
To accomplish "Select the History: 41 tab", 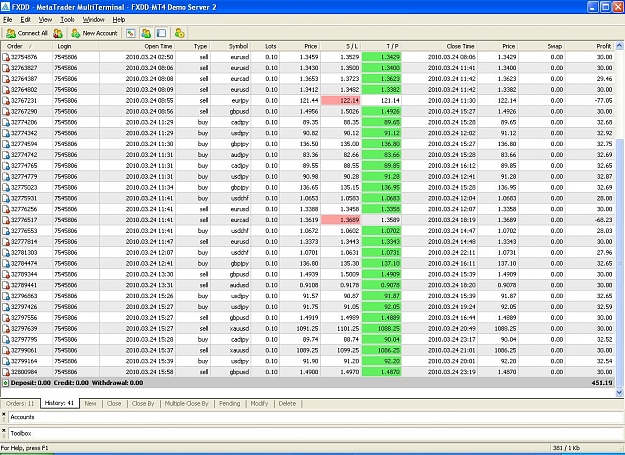I will (x=59, y=403).
